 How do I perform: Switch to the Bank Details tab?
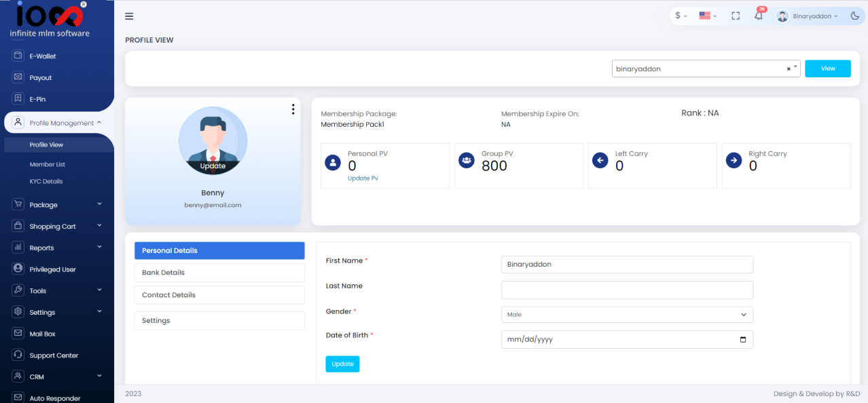tap(219, 273)
